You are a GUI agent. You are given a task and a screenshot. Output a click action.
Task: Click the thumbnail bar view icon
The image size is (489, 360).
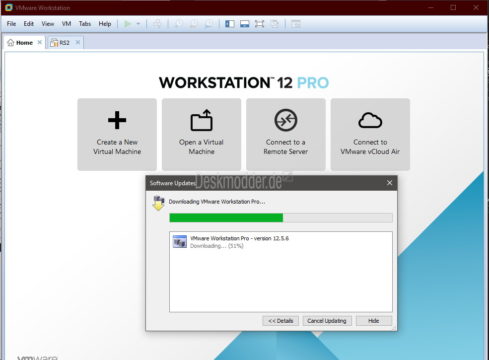245,24
